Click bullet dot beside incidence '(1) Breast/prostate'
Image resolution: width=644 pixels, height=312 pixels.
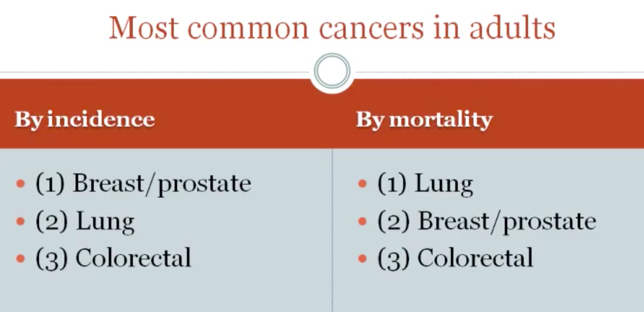click(x=21, y=185)
